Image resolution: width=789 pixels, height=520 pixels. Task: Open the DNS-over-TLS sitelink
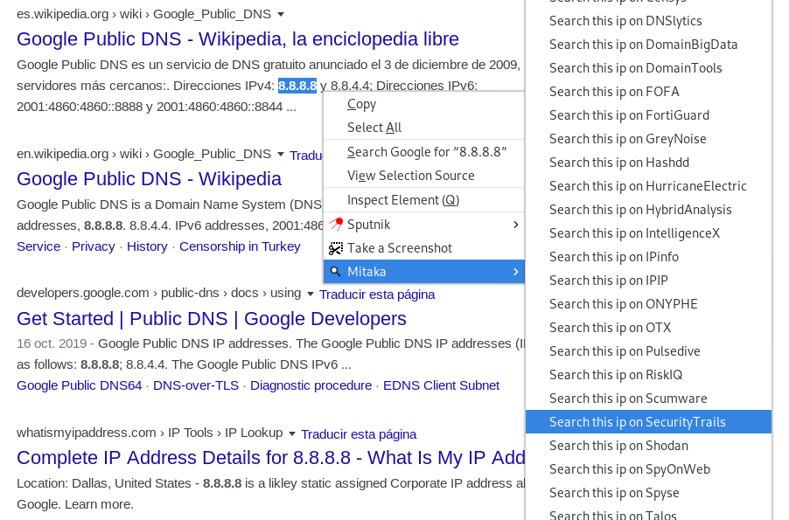(x=196, y=386)
